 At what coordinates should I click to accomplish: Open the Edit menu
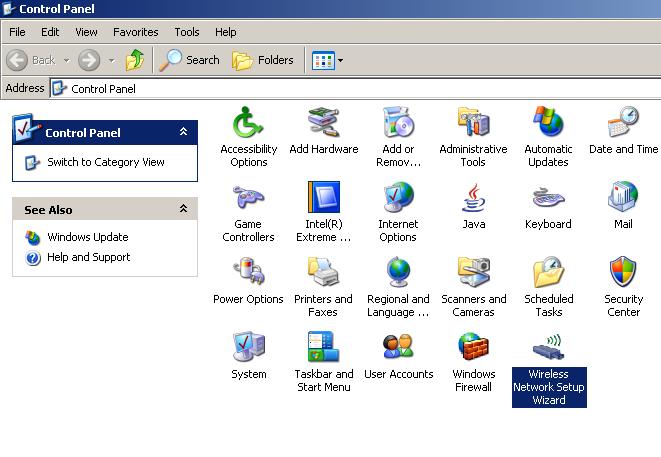pos(50,32)
